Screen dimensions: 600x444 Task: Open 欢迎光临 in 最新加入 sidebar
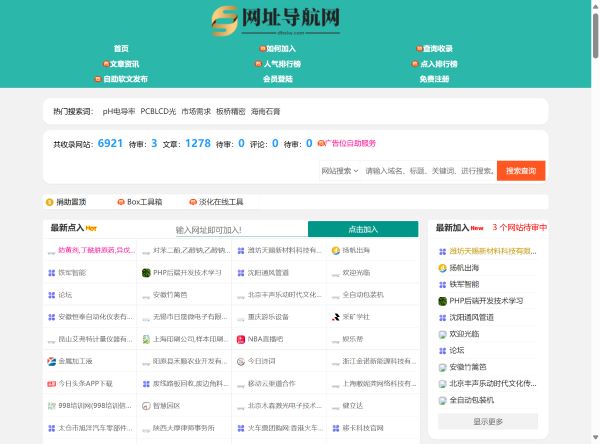coord(464,334)
